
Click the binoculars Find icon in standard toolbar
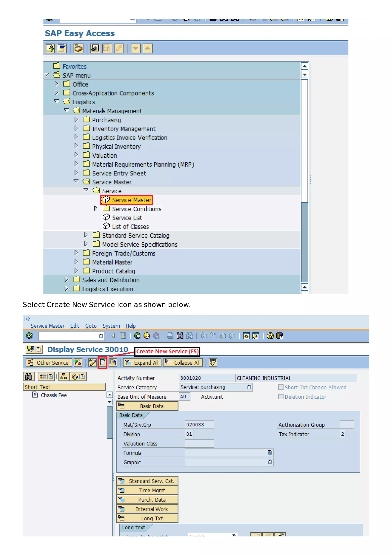[x=180, y=336]
